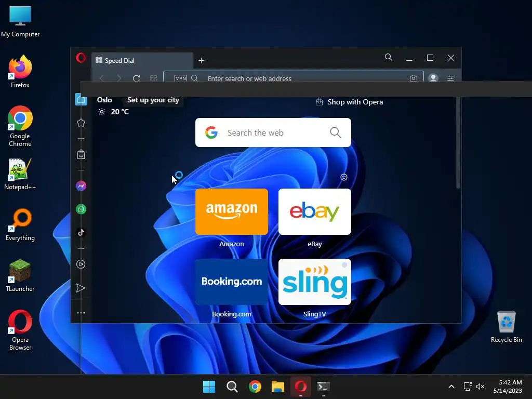Open the Booking.com speed dial tile
The image size is (532, 399).
(x=232, y=282)
